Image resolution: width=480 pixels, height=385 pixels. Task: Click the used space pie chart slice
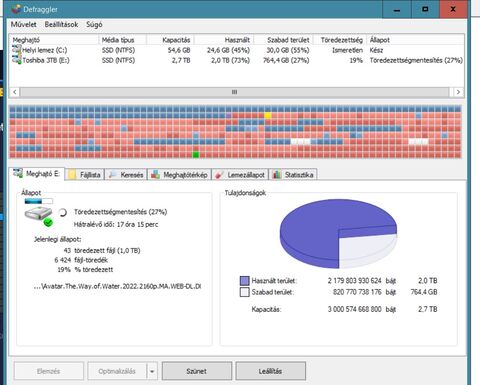(x=317, y=227)
